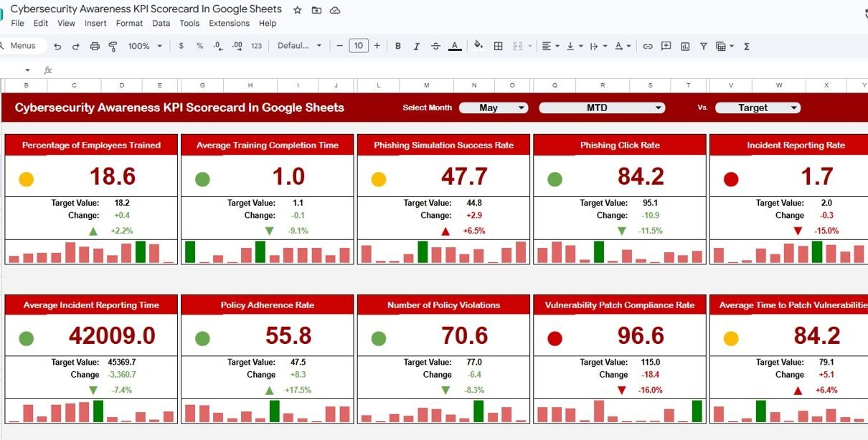Star this spreadsheet document
Screen dimensions: 868x440
point(298,10)
